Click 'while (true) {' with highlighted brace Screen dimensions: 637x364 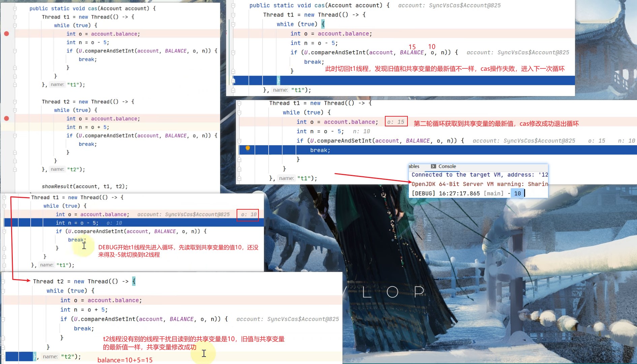coord(301,24)
